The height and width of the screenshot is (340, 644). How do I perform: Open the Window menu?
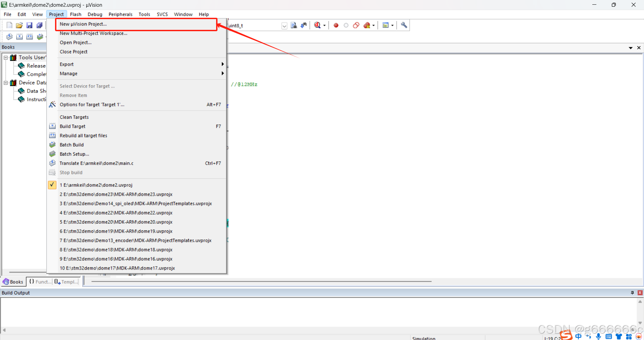coord(183,14)
